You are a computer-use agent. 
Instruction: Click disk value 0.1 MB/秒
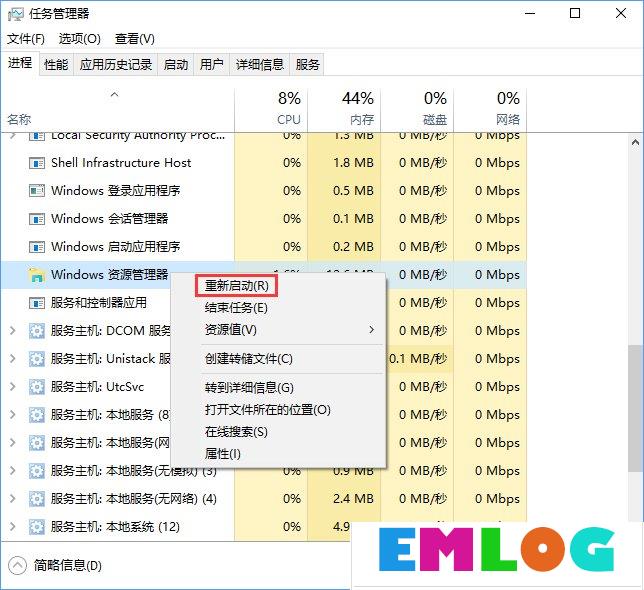418,359
